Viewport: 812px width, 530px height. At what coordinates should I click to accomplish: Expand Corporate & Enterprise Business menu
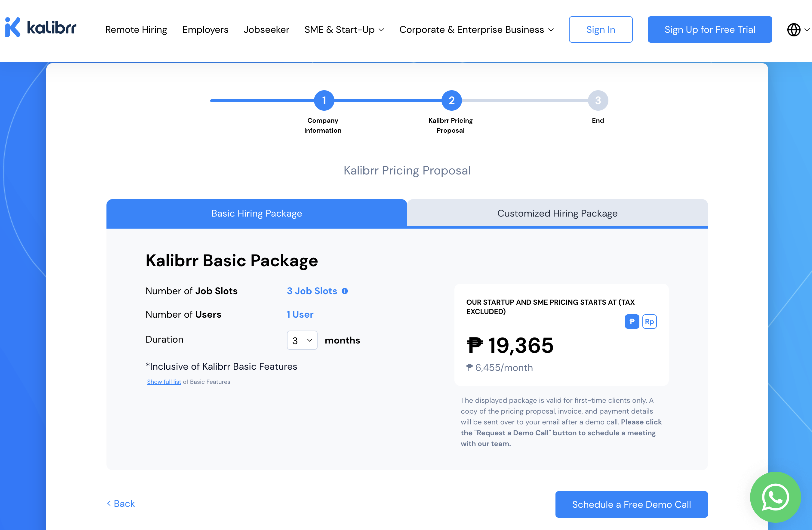click(476, 30)
